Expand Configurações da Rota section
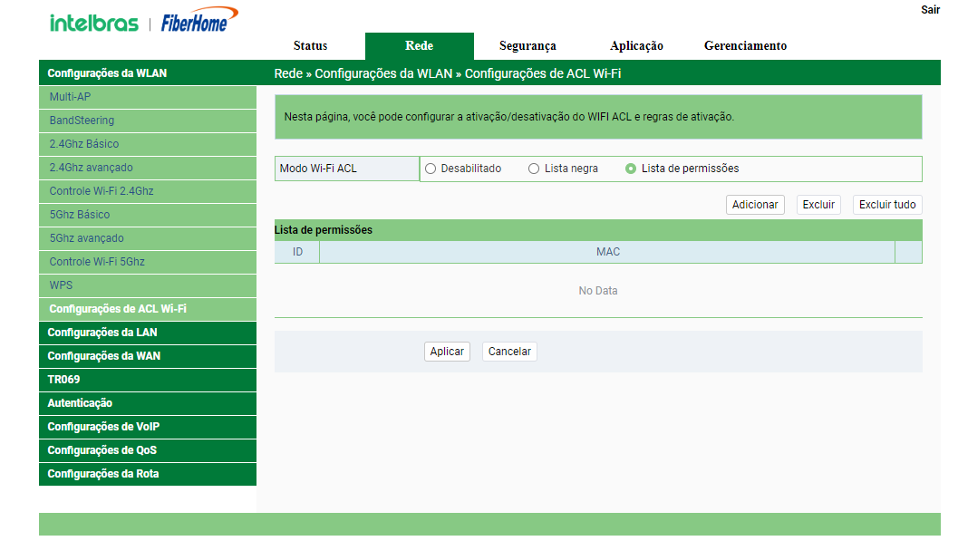Image resolution: width=958 pixels, height=560 pixels. coord(148,474)
